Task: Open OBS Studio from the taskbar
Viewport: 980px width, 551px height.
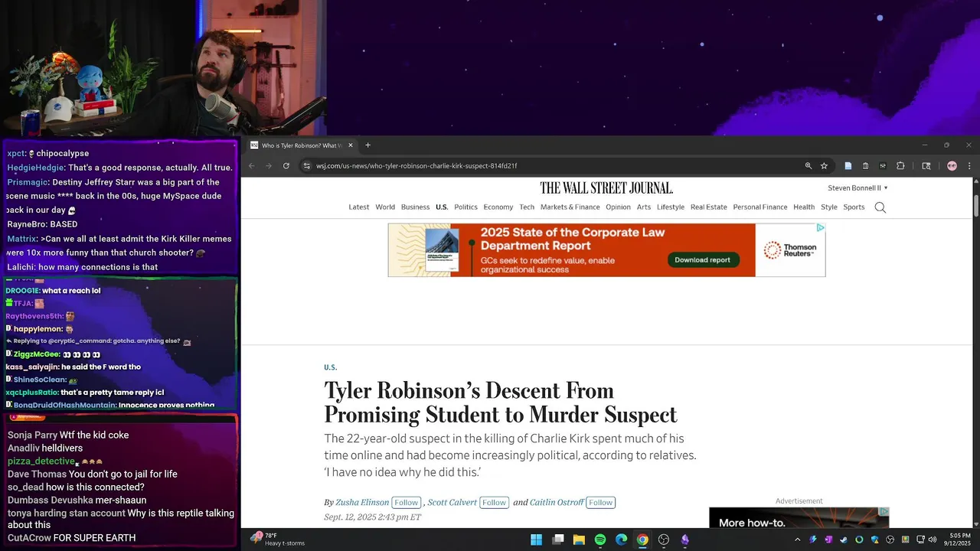Action: point(664,540)
